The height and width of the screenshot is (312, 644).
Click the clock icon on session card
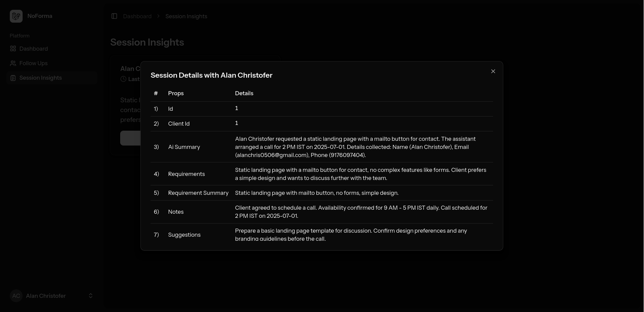124,79
